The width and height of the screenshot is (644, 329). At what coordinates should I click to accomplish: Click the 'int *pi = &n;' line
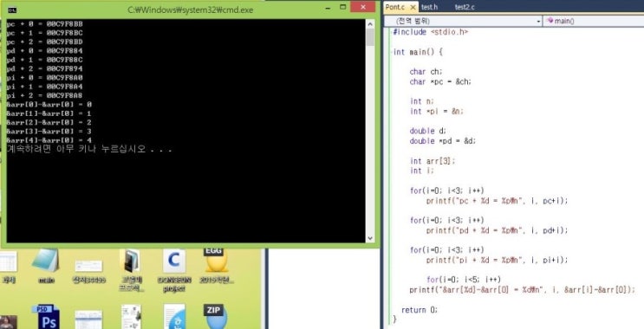point(437,111)
